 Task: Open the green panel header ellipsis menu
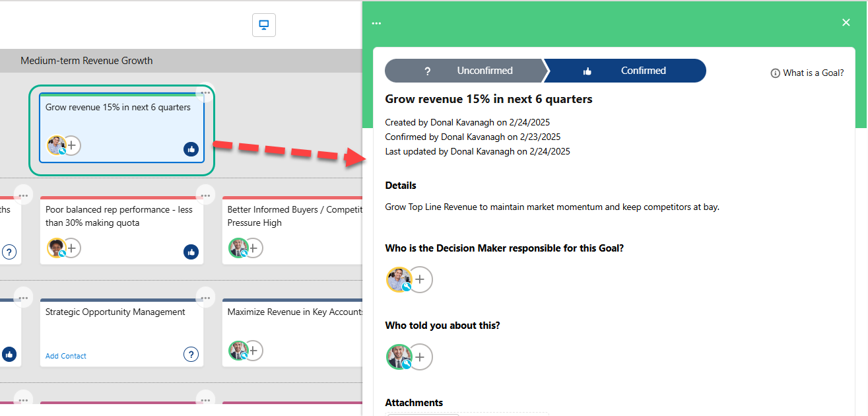point(376,23)
